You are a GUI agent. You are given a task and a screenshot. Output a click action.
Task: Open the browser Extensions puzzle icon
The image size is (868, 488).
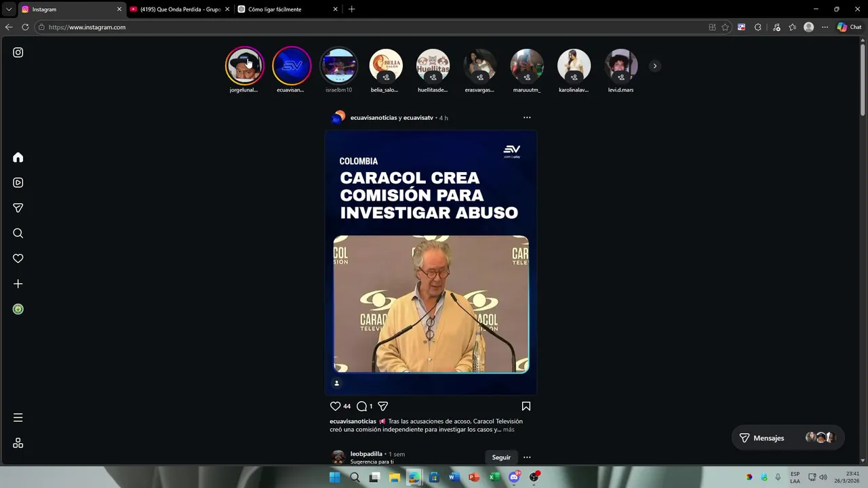tap(758, 27)
